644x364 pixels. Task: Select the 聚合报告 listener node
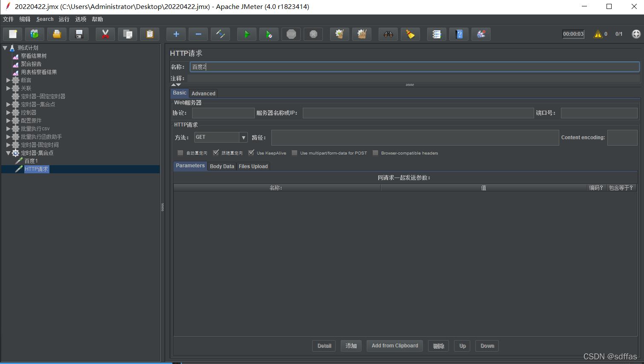[x=31, y=64]
